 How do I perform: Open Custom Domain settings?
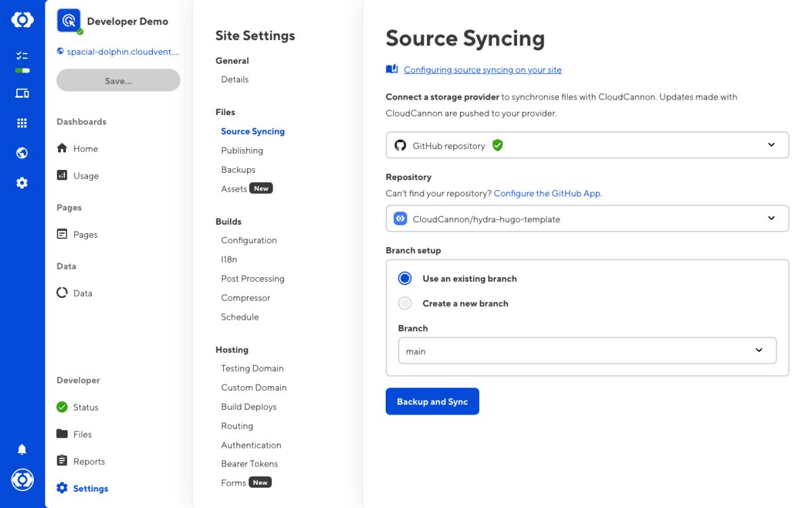click(254, 387)
